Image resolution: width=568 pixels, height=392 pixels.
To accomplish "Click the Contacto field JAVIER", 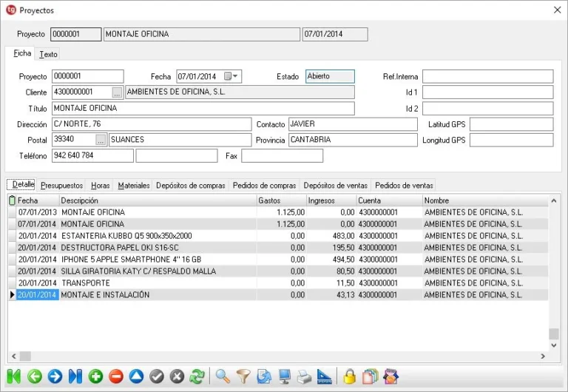I will click(x=353, y=124).
